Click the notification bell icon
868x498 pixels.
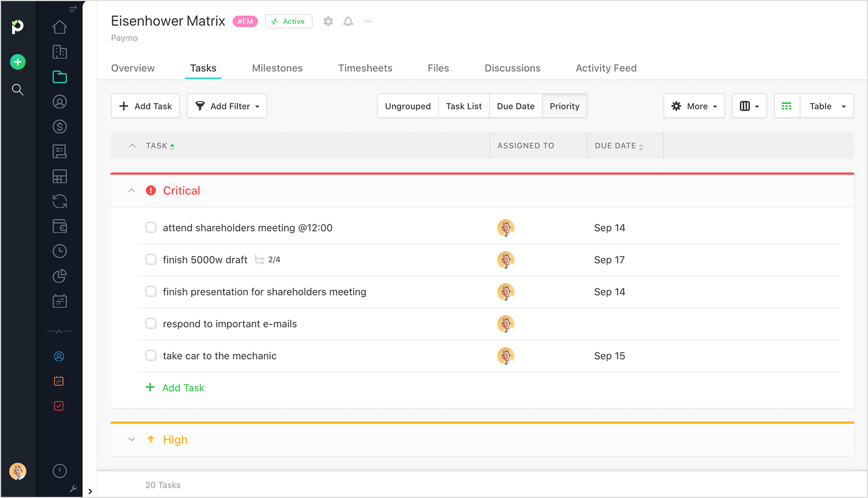coord(348,21)
